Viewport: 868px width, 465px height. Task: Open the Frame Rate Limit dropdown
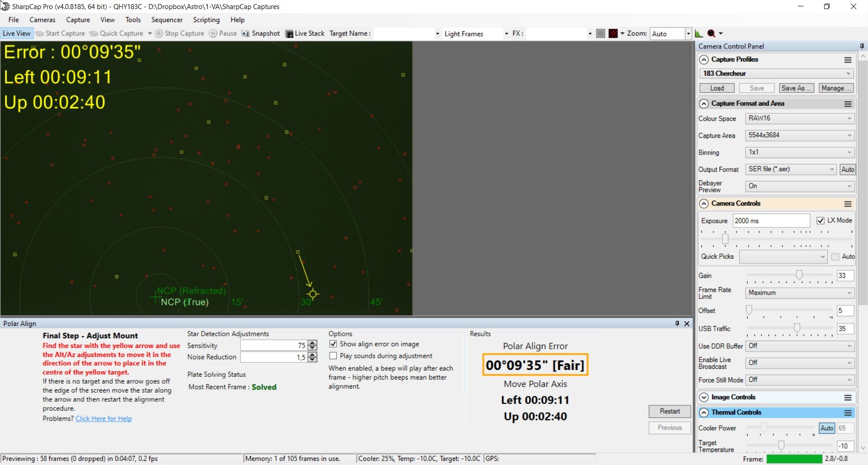click(x=800, y=293)
